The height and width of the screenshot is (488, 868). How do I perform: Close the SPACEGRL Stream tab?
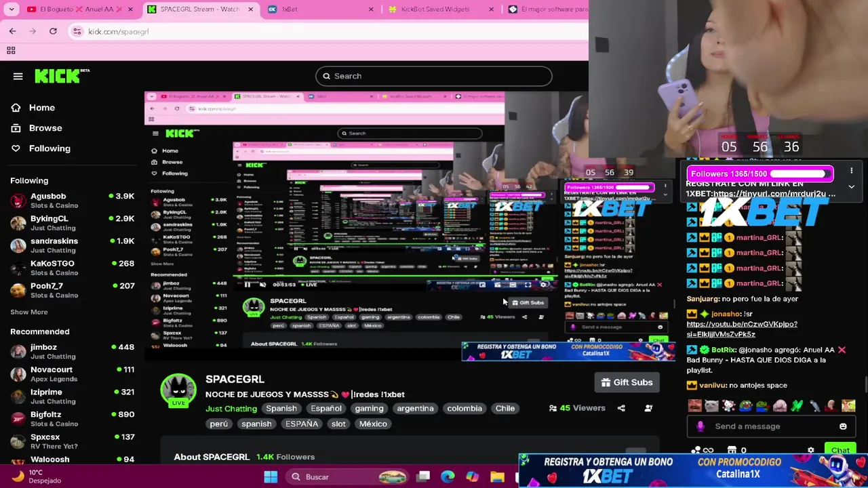coord(251,9)
